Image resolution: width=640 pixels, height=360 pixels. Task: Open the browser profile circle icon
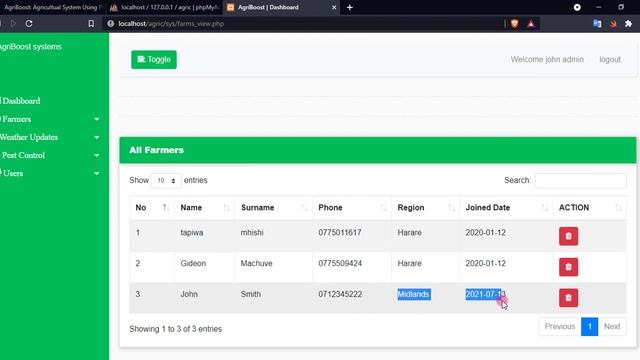click(x=577, y=7)
